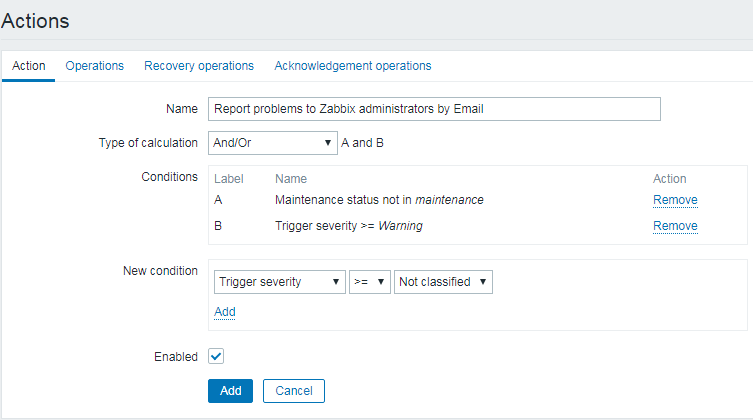Open the Acknowledgement operations tab
Screen dimensions: 753x420
click(352, 66)
